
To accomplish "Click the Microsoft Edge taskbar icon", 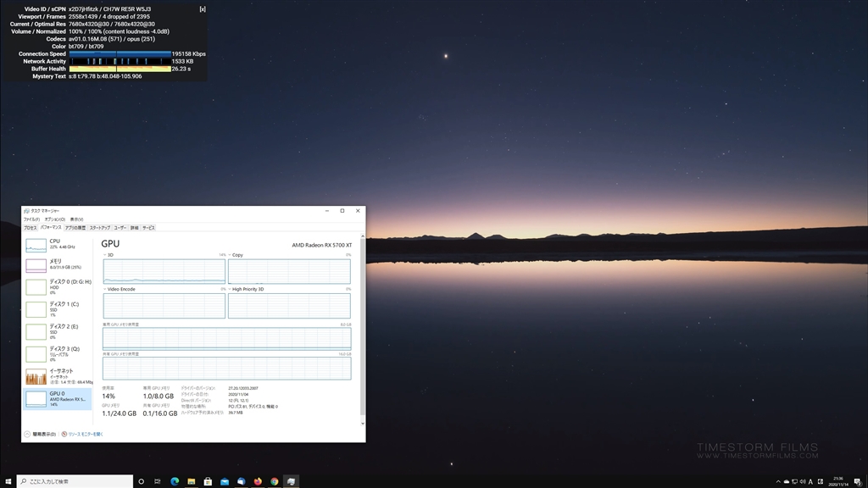I will click(175, 481).
